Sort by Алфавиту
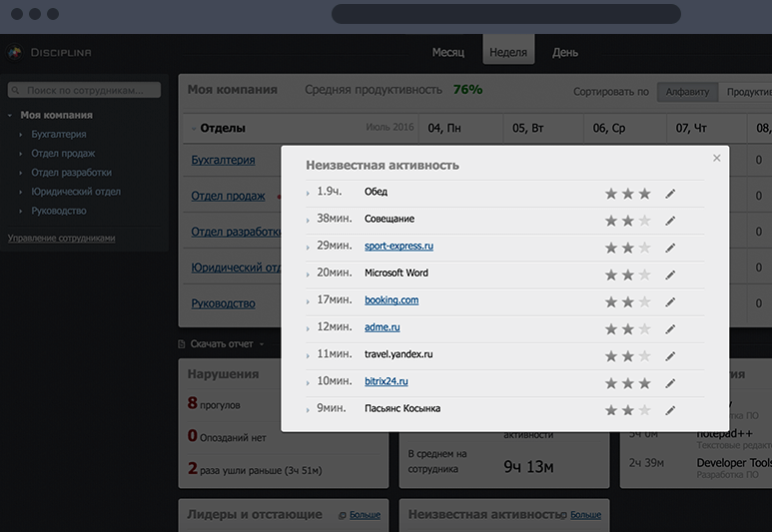 pos(687,92)
